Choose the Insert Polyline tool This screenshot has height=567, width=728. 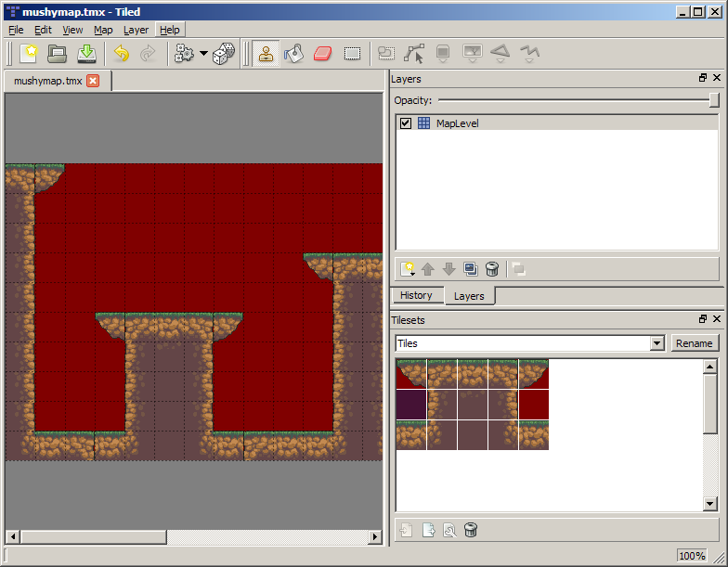click(x=529, y=54)
